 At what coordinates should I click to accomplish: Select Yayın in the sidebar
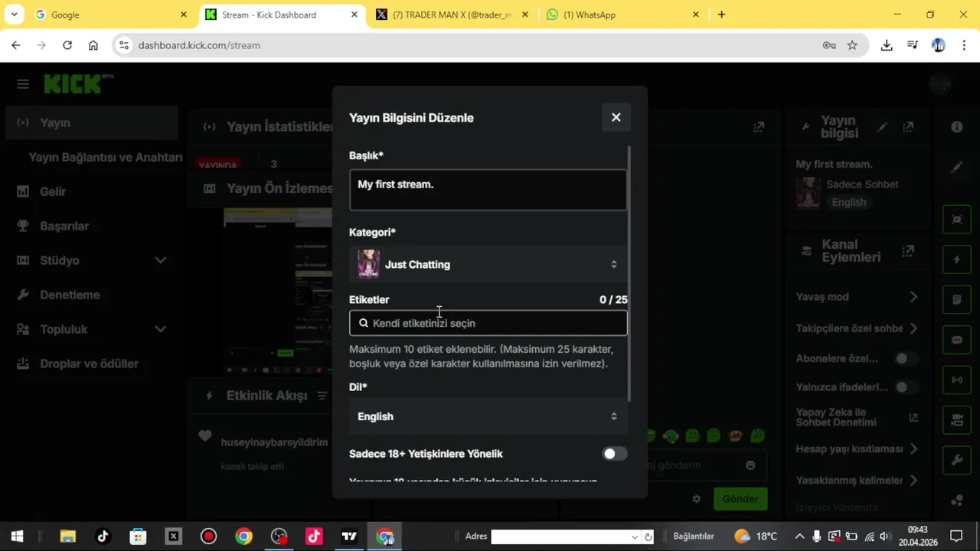[92, 122]
